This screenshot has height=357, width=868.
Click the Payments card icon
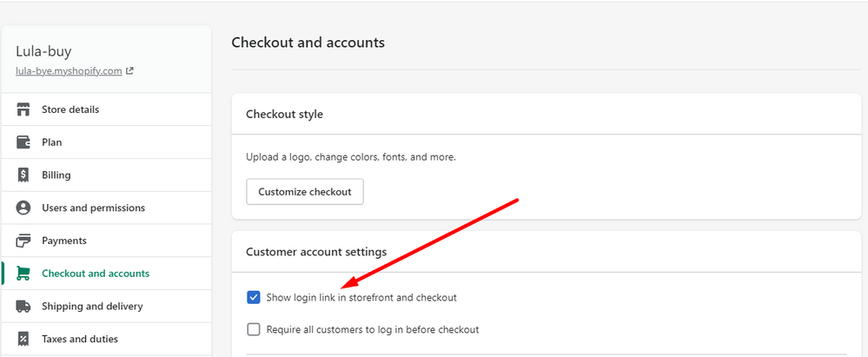(x=24, y=241)
